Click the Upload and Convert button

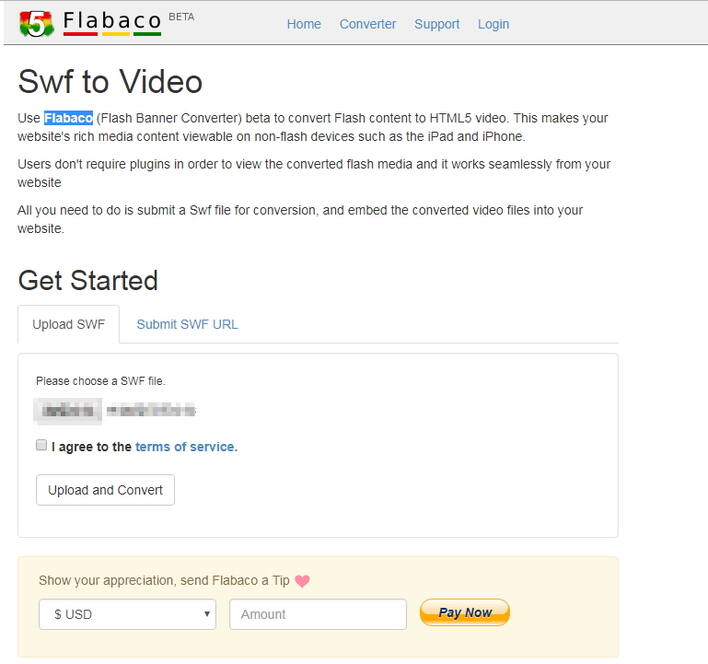coord(105,490)
